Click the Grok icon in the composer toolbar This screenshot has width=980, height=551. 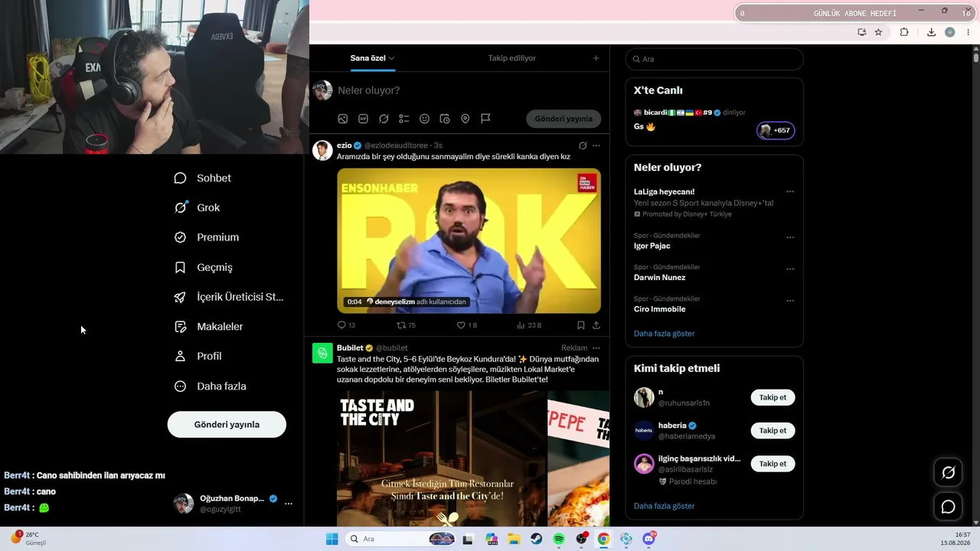384,119
